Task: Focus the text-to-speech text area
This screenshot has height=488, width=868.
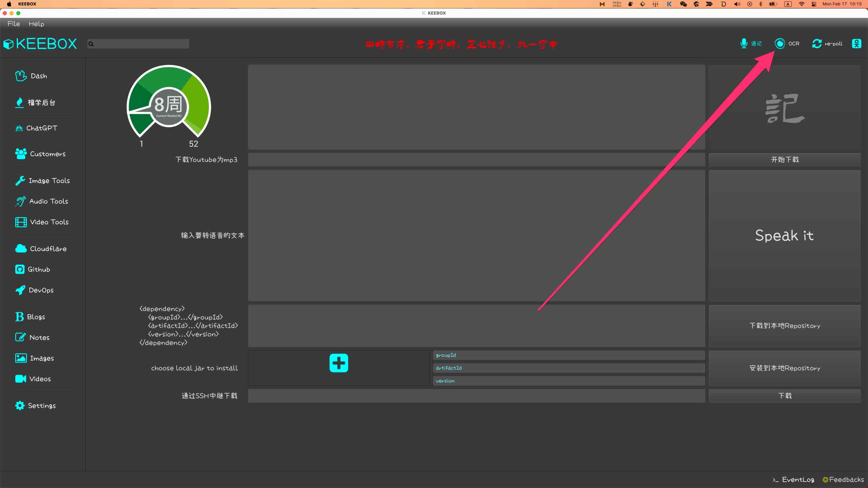Action: click(x=476, y=236)
